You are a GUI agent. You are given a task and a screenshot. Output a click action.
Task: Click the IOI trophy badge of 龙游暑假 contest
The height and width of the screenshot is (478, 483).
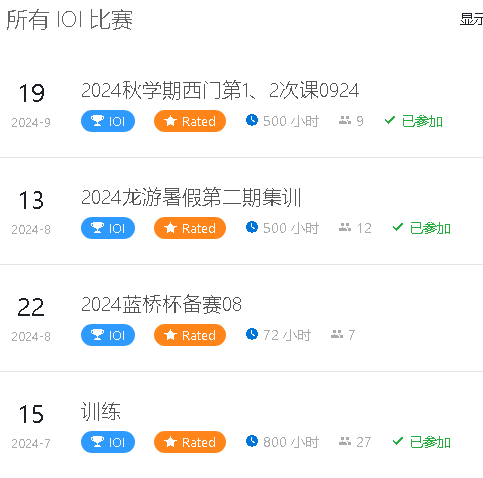click(x=108, y=228)
